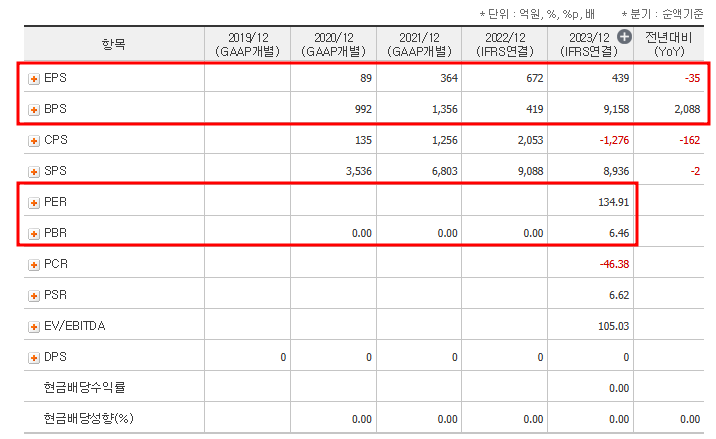The image size is (716, 439).
Task: Select EV/EBITDA value 105.03
Action: tap(614, 326)
